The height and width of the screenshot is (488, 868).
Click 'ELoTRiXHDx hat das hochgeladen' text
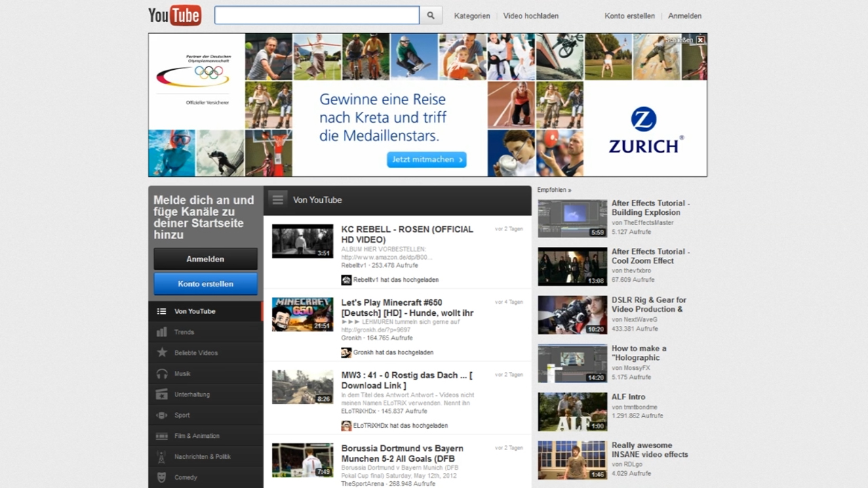pos(401,426)
